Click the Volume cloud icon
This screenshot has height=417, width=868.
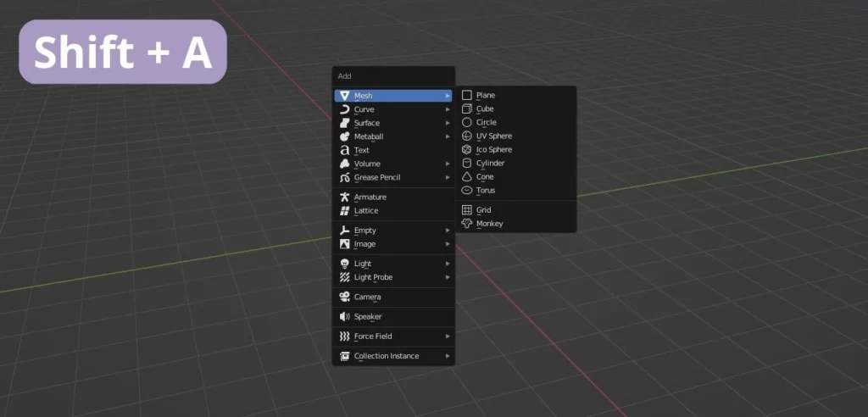click(345, 164)
